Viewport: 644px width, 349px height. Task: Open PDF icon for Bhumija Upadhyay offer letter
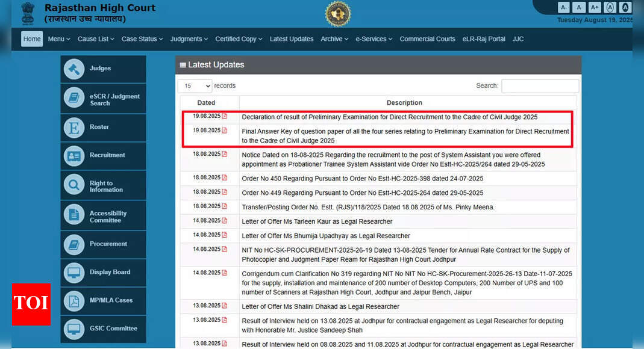225,235
